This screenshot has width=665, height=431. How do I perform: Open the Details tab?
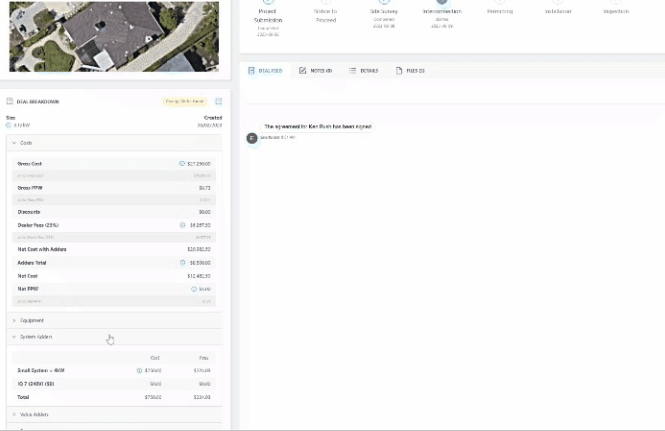click(x=363, y=71)
